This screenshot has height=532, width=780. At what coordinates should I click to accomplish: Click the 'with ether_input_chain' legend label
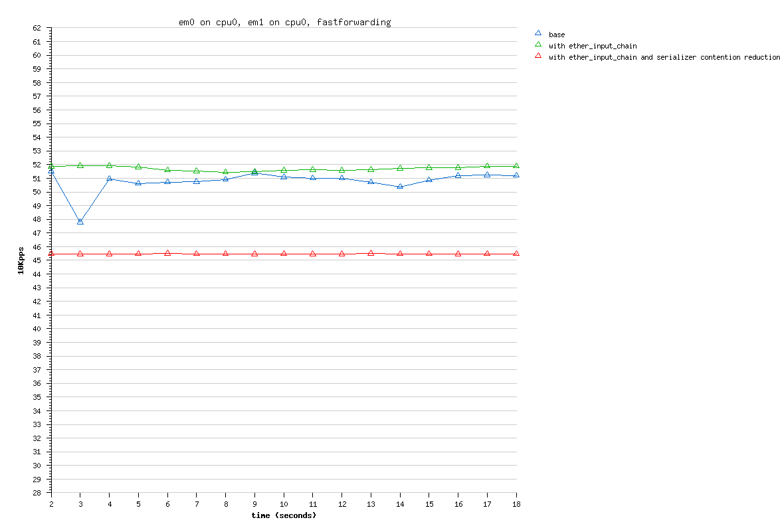(x=593, y=46)
